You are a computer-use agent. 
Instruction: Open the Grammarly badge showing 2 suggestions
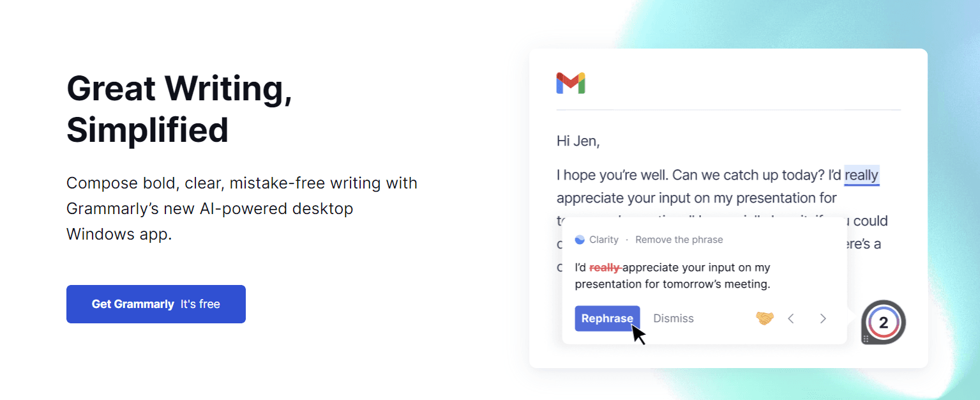point(884,323)
